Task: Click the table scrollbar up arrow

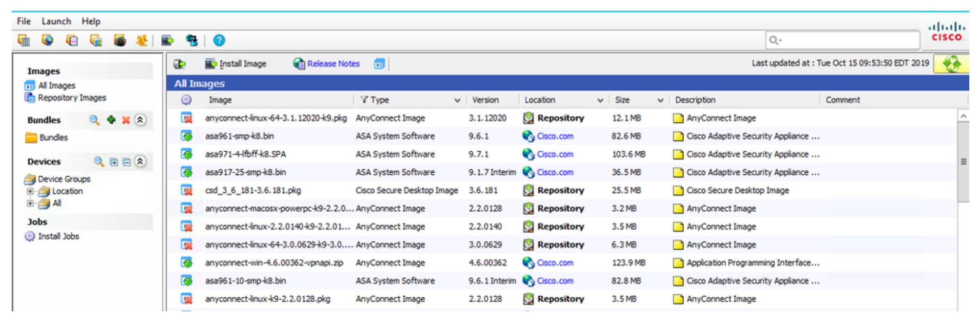Action: coord(963,116)
